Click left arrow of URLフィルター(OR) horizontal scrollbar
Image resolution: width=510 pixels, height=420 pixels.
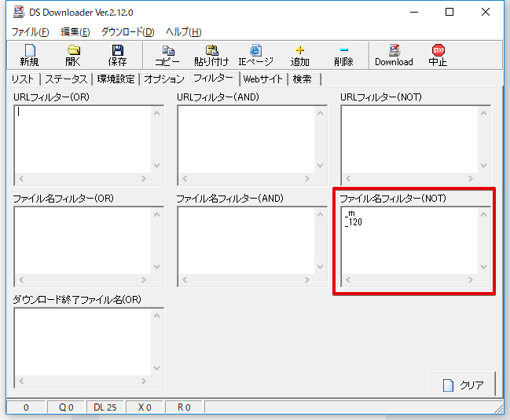pyautogui.click(x=21, y=178)
